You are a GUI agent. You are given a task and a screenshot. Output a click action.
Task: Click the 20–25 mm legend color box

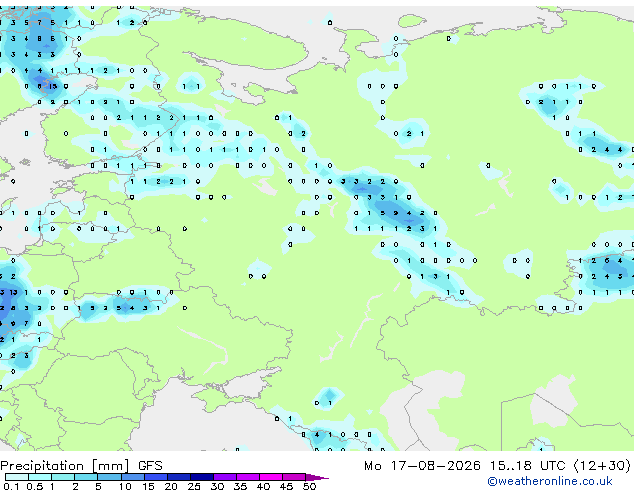(179, 477)
